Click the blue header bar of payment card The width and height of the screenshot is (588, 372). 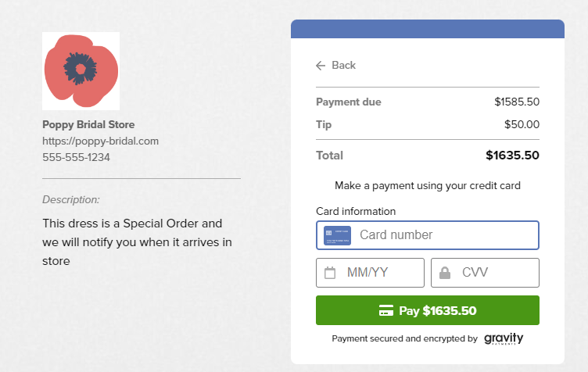coord(428,29)
